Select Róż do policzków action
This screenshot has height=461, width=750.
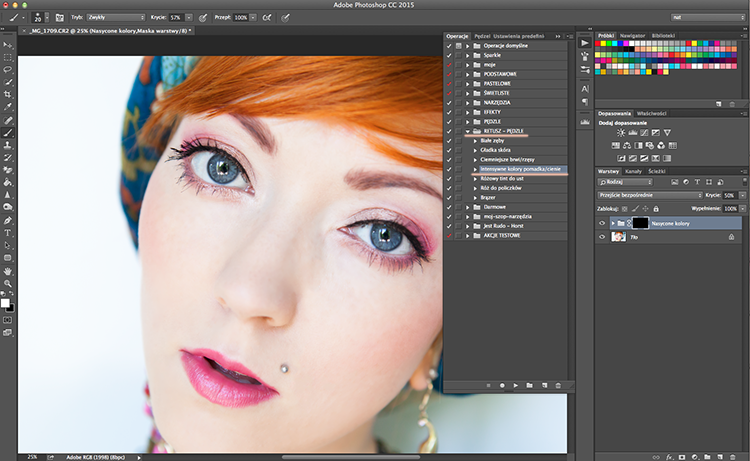501,188
